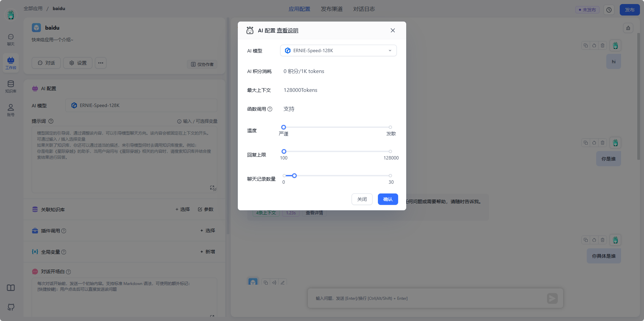Click the 未发布 status tag
The width and height of the screenshot is (644, 321).
coord(587,10)
